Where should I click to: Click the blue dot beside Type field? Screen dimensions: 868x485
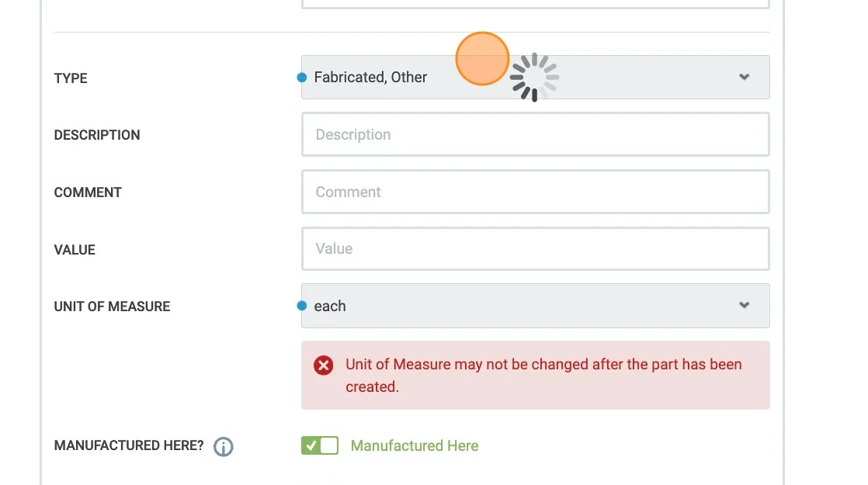[x=302, y=78]
